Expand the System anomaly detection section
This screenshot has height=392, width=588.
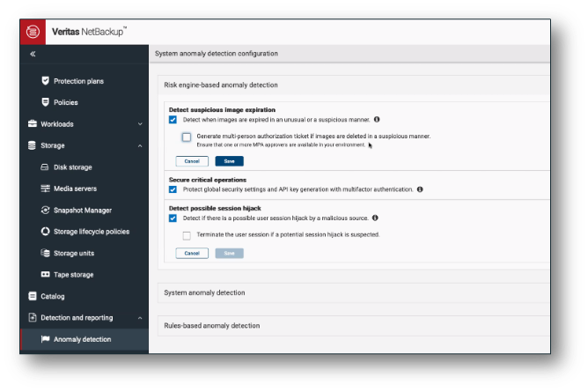coord(204,292)
